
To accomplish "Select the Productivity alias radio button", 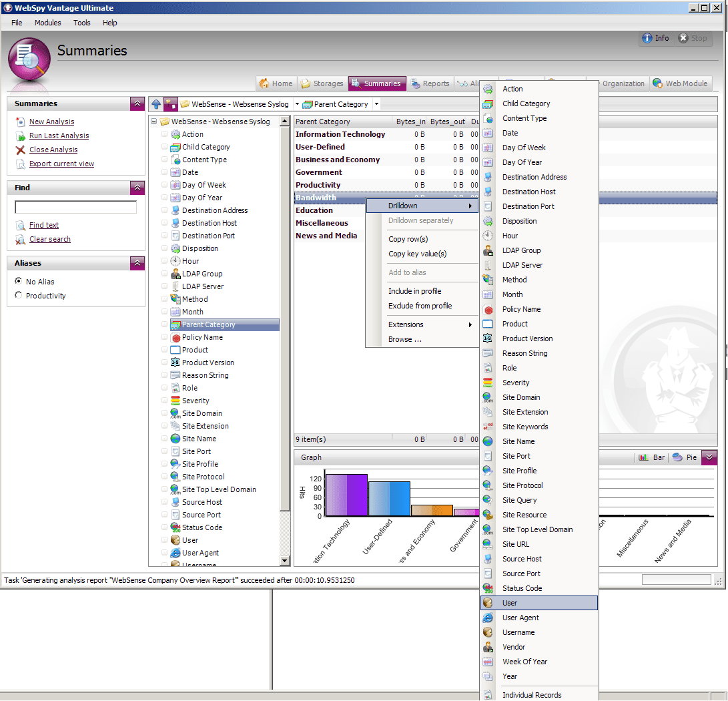I will point(19,295).
